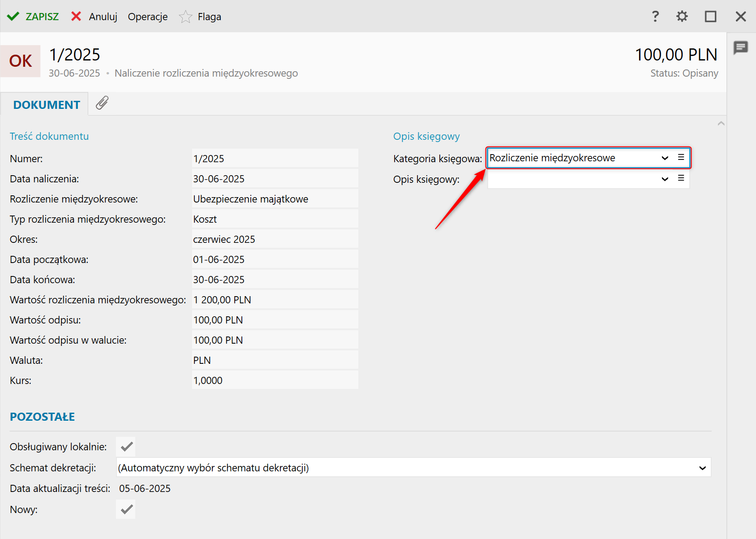This screenshot has height=539, width=756.
Task: Click the red X Anuluj icon
Action: point(76,17)
